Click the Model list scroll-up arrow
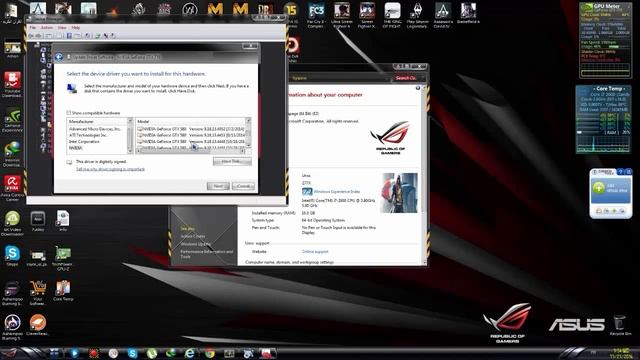640x360 pixels. tap(248, 121)
